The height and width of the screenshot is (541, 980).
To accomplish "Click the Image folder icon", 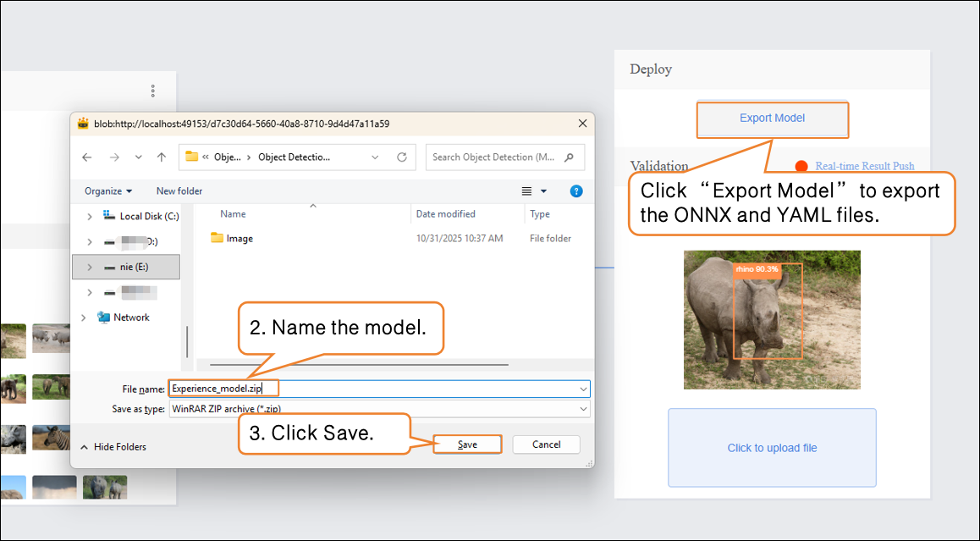I will (217, 239).
